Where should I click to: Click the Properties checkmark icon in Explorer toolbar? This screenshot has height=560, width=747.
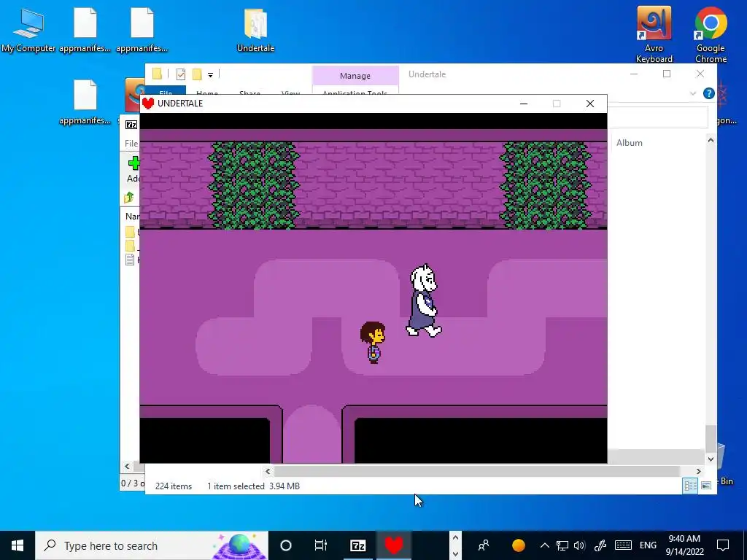pyautogui.click(x=181, y=74)
